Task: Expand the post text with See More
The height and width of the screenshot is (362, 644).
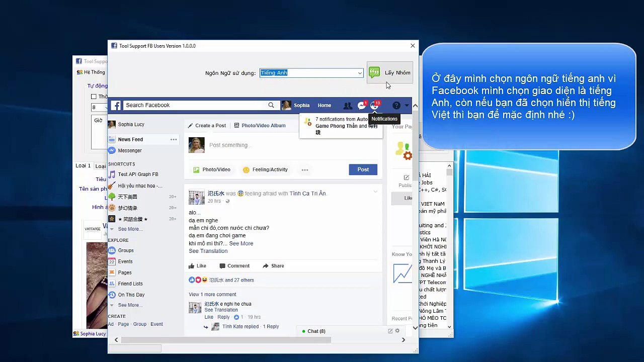Action: (241, 243)
